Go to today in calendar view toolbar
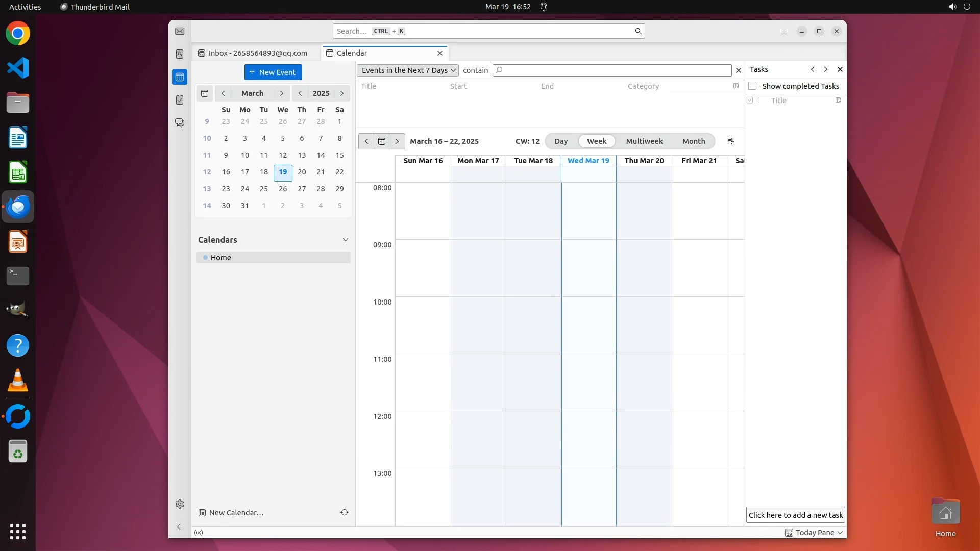The height and width of the screenshot is (551, 980). (x=382, y=141)
